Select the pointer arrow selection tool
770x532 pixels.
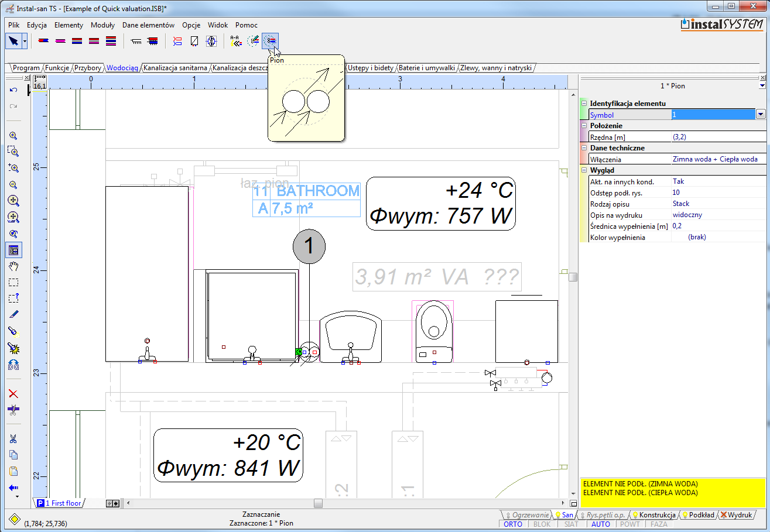click(x=13, y=41)
